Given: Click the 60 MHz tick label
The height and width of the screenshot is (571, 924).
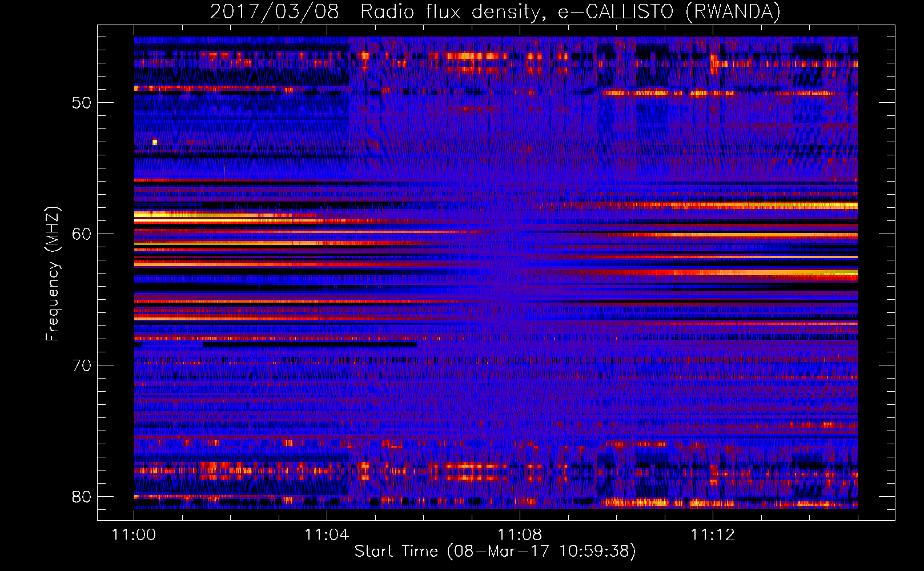Looking at the screenshot, I should (x=82, y=234).
